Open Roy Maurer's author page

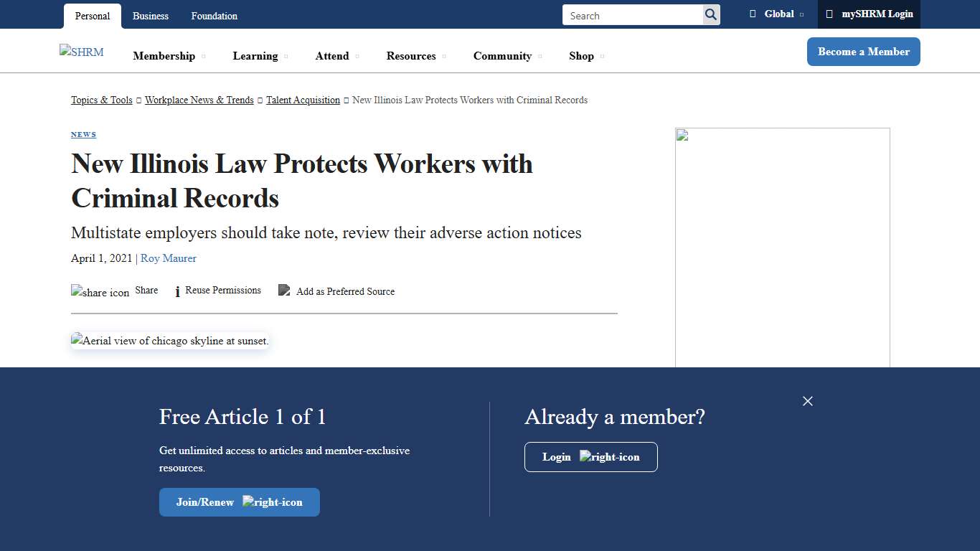point(168,258)
